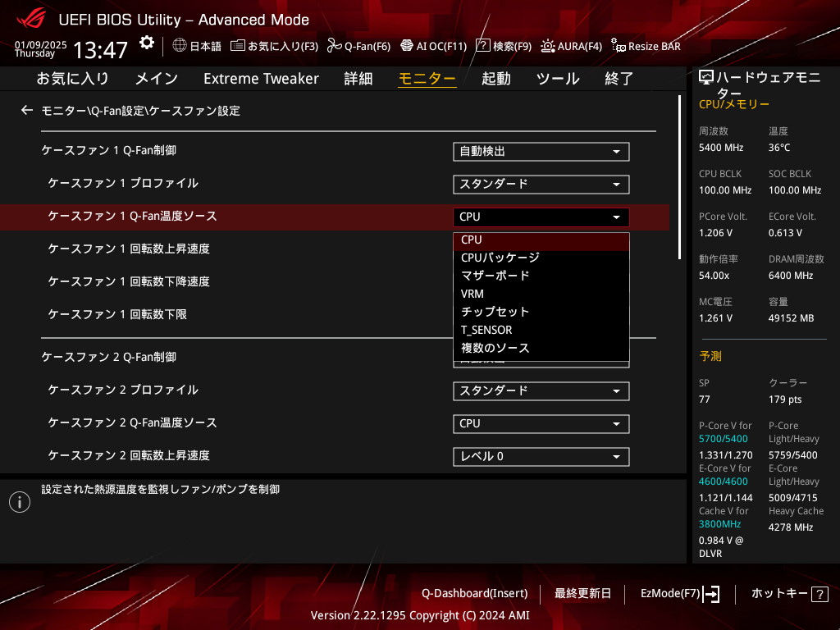The height and width of the screenshot is (630, 840).
Task: Open the ツール tab
Action: click(558, 79)
